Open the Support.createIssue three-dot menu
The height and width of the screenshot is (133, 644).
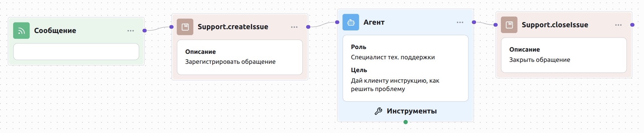(x=294, y=27)
